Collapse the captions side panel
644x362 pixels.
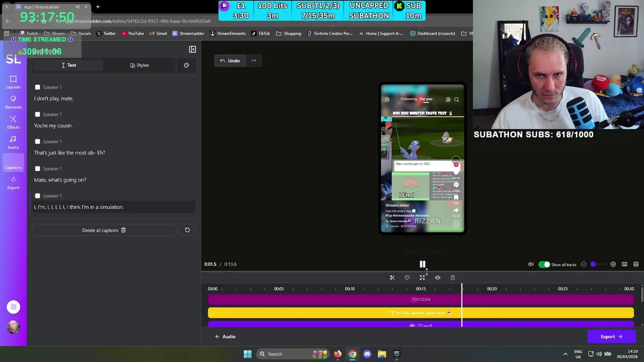(x=192, y=49)
